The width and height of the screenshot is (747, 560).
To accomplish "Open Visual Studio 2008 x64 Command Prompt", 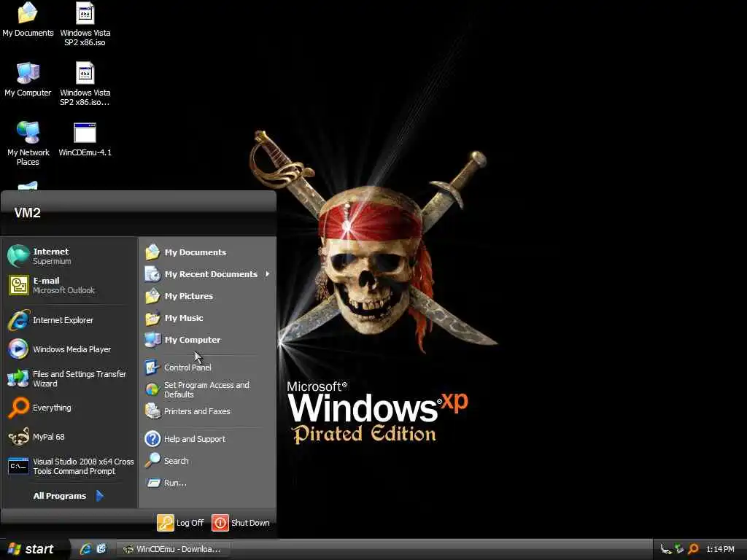I will [69, 466].
